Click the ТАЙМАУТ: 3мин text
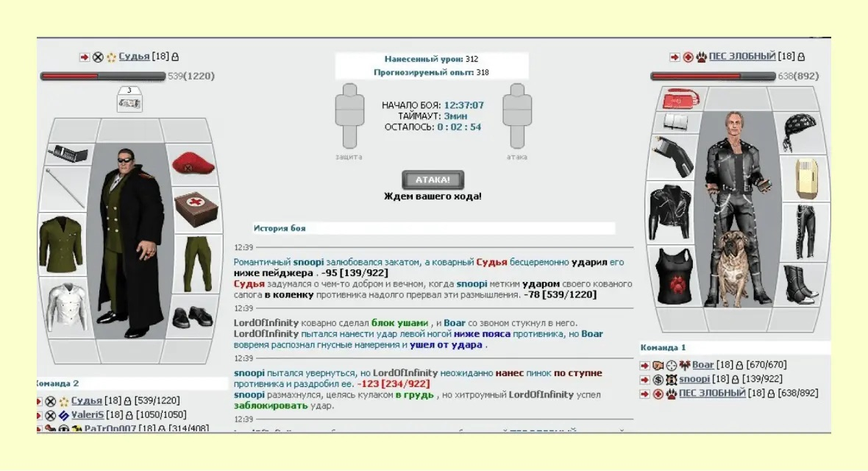The height and width of the screenshot is (471, 868). pyautogui.click(x=433, y=116)
